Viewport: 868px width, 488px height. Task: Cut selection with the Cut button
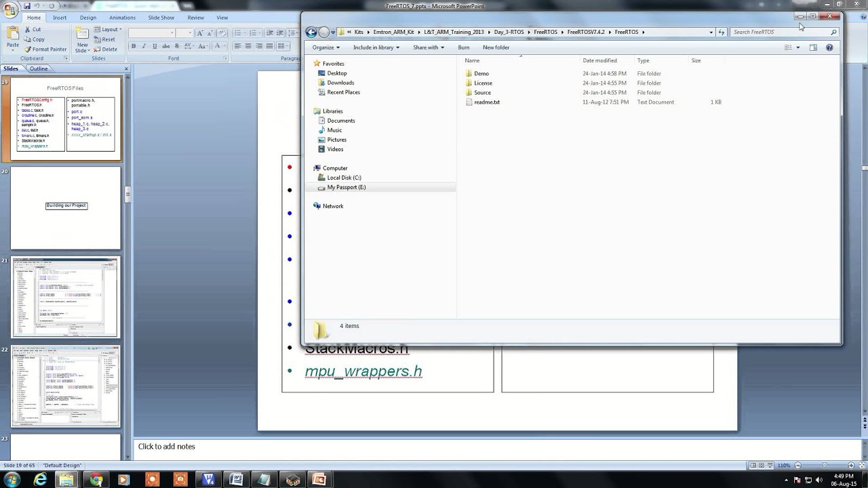point(33,29)
